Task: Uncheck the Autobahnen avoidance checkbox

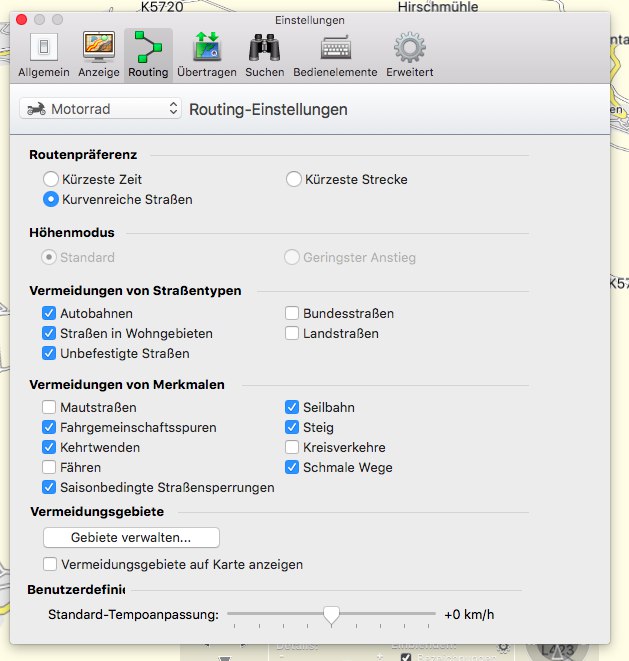Action: [x=50, y=313]
